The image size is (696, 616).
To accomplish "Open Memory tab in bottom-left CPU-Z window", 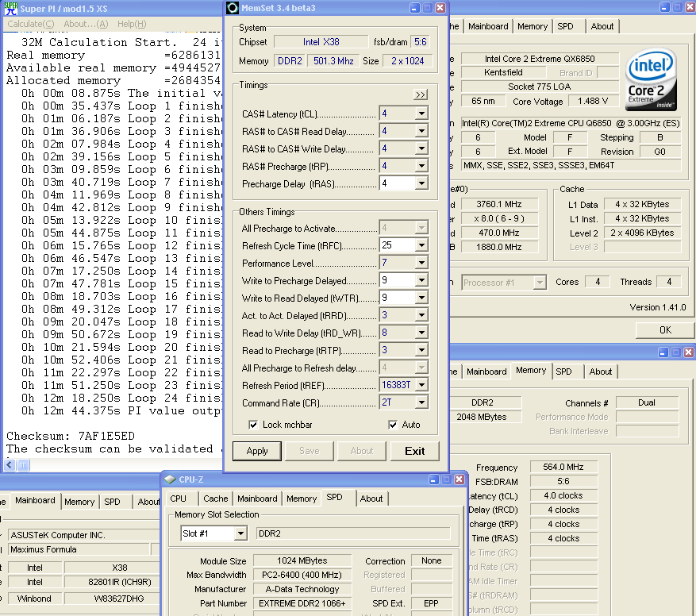I will (79, 502).
